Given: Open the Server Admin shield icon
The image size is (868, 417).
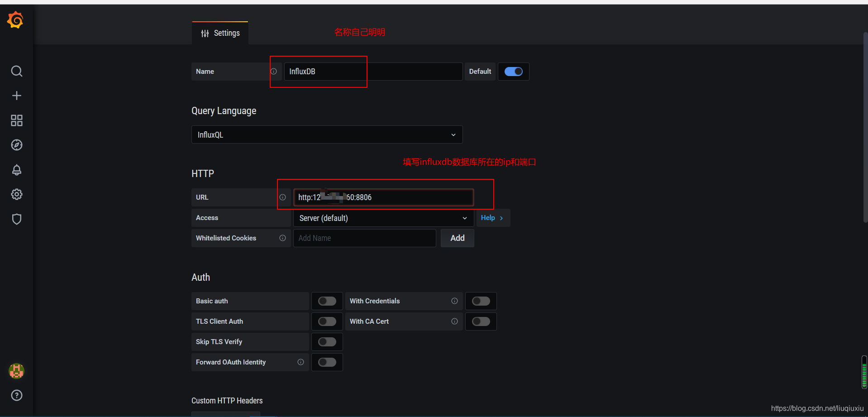Looking at the screenshot, I should (17, 219).
